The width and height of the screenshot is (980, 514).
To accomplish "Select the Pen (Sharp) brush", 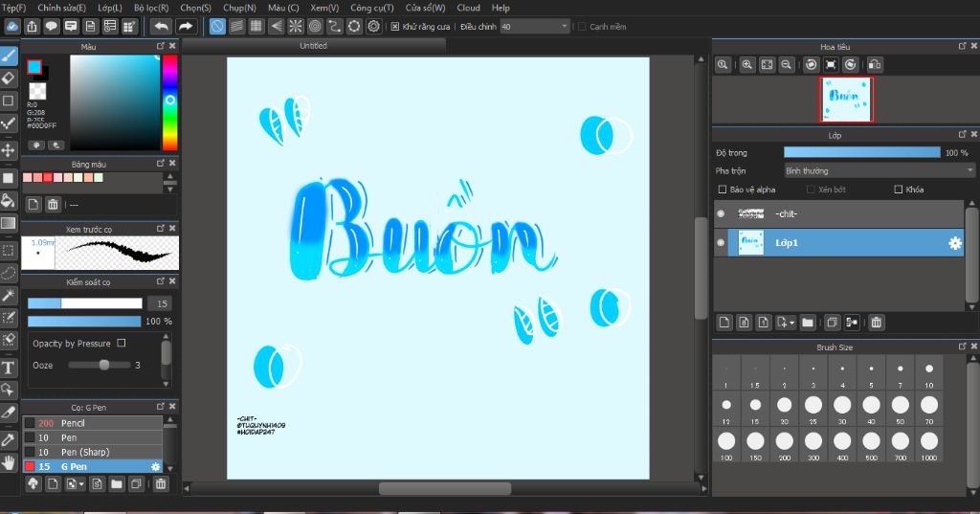I will [93, 452].
